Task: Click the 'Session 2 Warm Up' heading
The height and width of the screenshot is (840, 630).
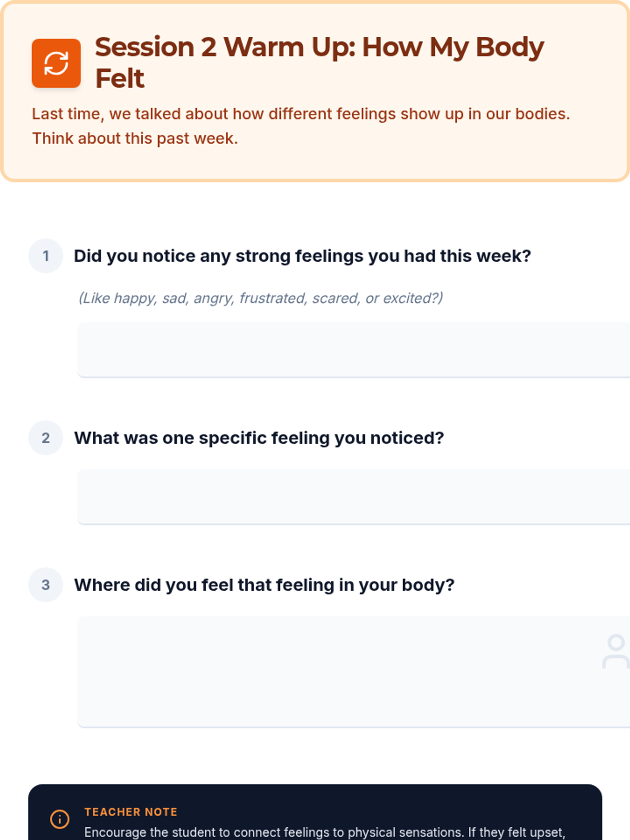Action: pos(319,47)
